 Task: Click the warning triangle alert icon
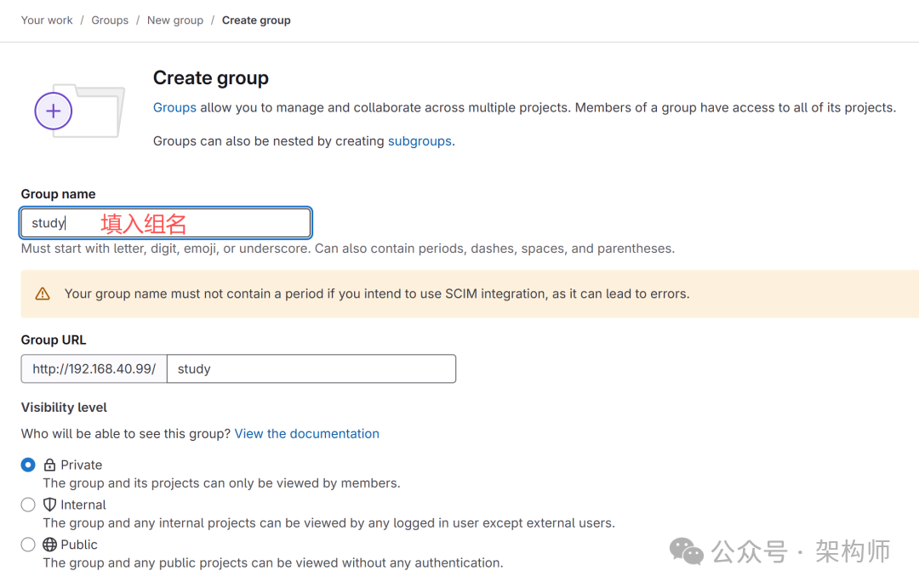pos(43,294)
